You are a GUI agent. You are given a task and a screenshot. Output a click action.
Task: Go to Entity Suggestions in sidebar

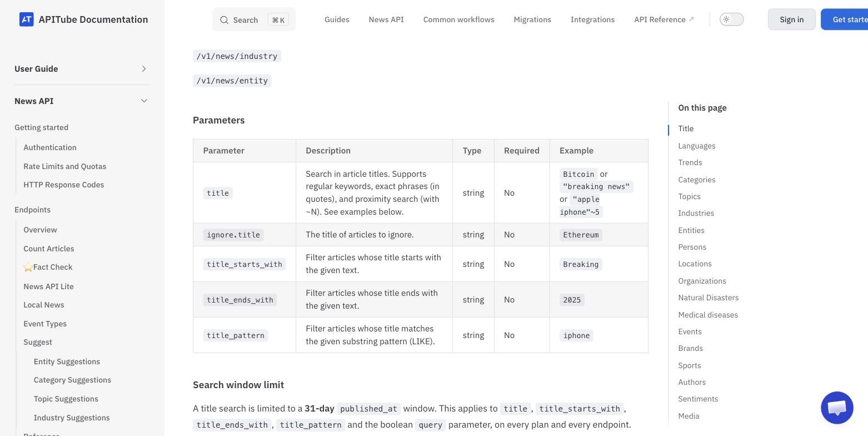[x=67, y=361]
